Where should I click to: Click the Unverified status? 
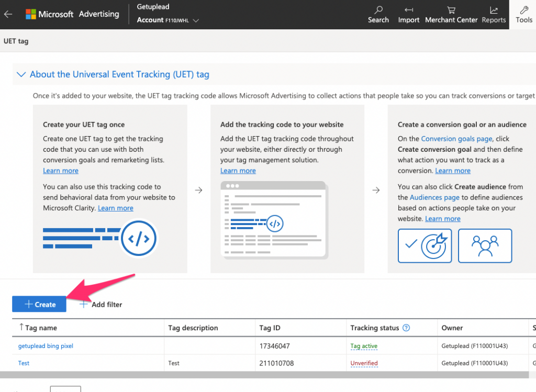[364, 363]
